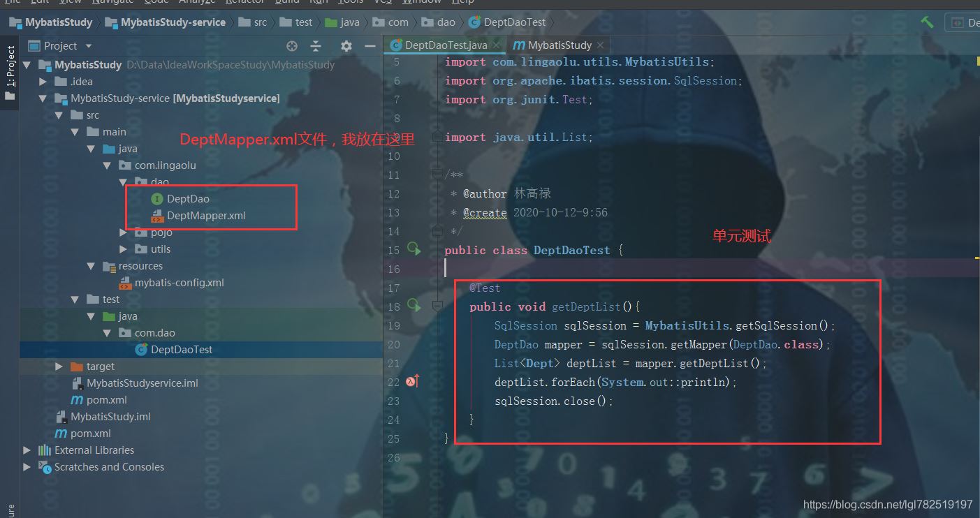Click the red indicator icon in gutter at line 22
This screenshot has width=980, height=518.
point(409,380)
